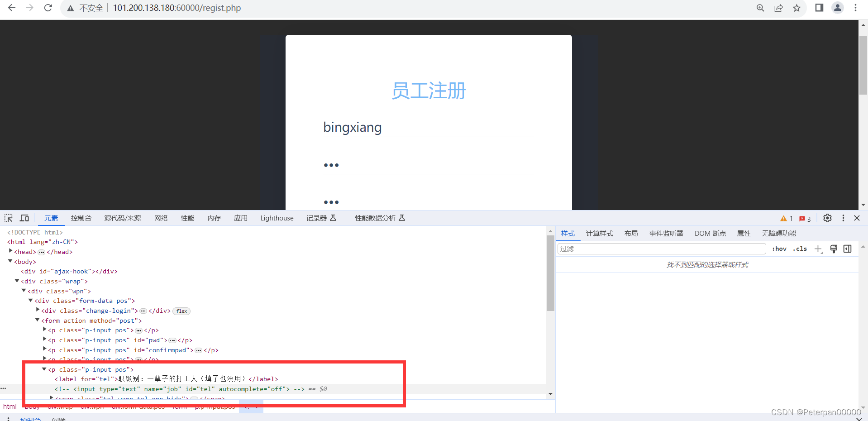This screenshot has height=421, width=868.
Task: Switch to the 控制台 tab
Action: click(81, 218)
